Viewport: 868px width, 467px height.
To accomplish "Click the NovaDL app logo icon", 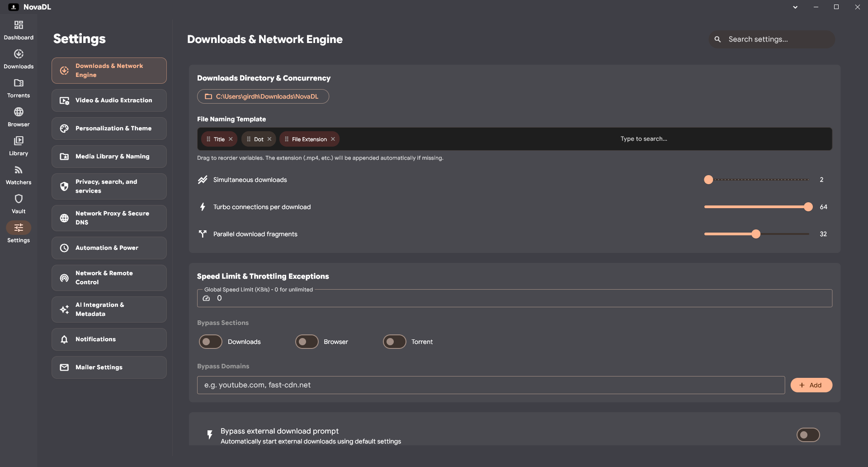I will coord(14,7).
